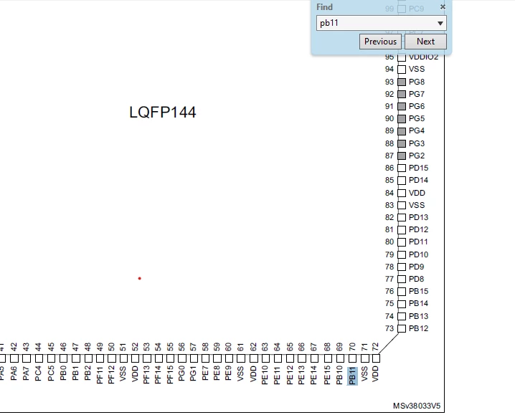Open the Find history dropdown arrow
The height and width of the screenshot is (420, 515).
[440, 24]
